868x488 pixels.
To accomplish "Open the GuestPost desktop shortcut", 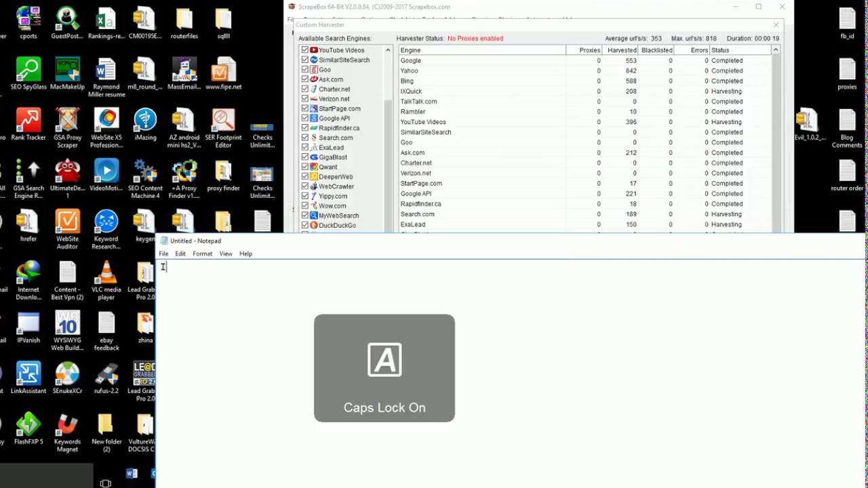I will tap(67, 23).
